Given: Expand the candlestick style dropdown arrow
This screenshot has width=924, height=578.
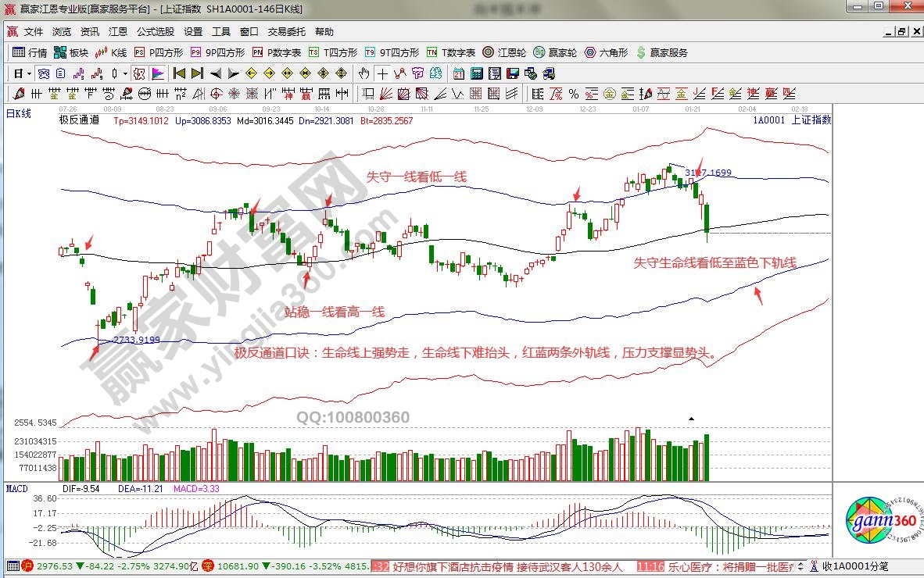Looking at the screenshot, I should point(126,74).
